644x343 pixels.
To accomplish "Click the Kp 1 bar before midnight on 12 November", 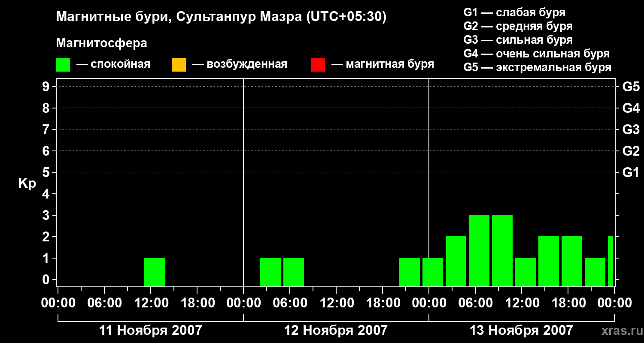I will [x=410, y=272].
